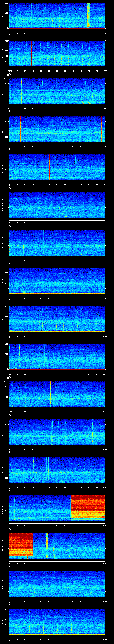Click the 2:00 end time label
This screenshot has height=644, width=114.
[x=105, y=33]
